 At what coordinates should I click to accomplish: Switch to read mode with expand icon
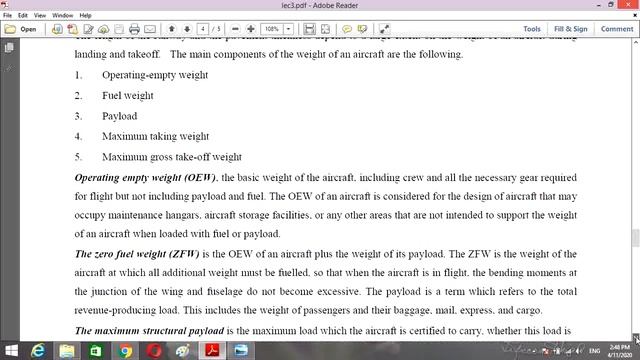tap(384, 29)
